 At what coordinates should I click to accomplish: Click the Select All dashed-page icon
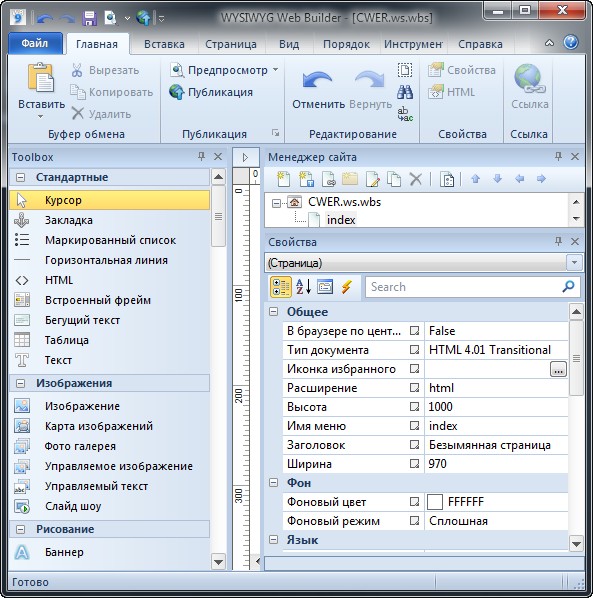pyautogui.click(x=405, y=70)
